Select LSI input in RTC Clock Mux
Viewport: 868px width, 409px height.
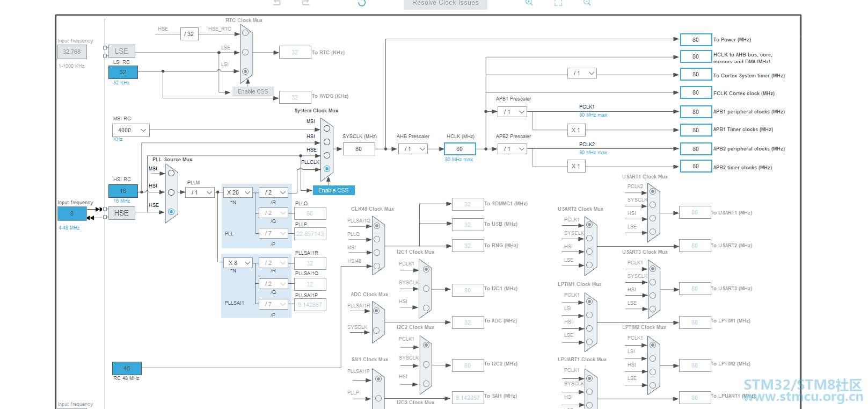click(x=245, y=71)
